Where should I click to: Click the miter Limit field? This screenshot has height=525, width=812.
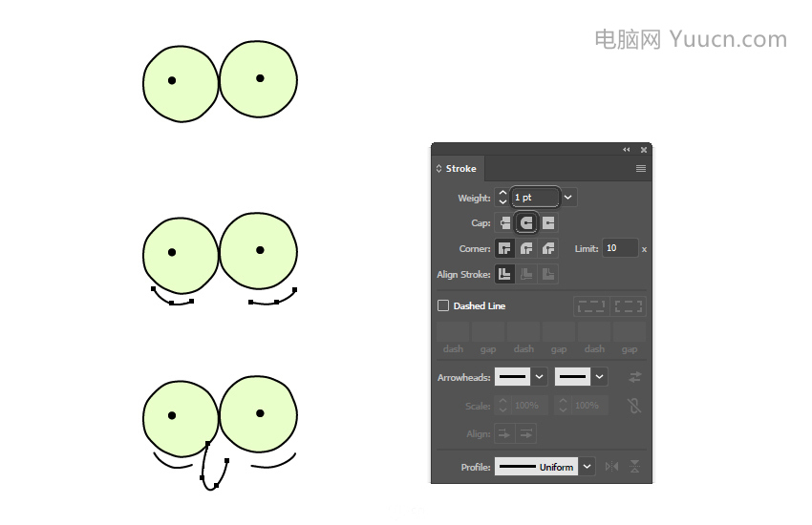click(x=620, y=248)
